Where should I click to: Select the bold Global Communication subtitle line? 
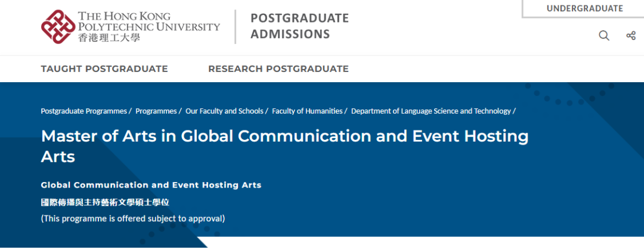(x=151, y=185)
